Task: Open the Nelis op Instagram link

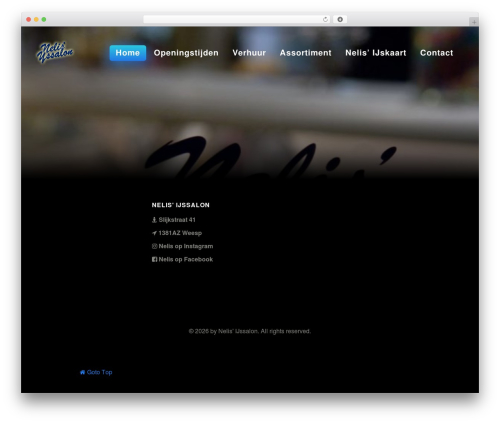Action: point(186,246)
